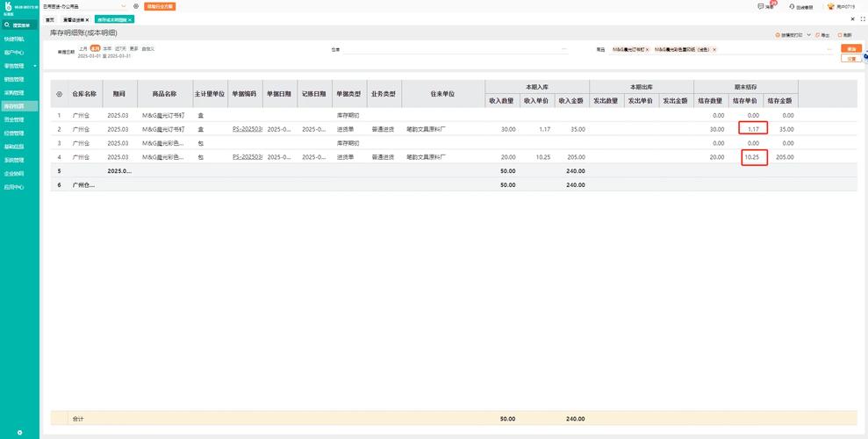Expand the print template dropdown arrow
This screenshot has height=439, width=868.
(808, 35)
